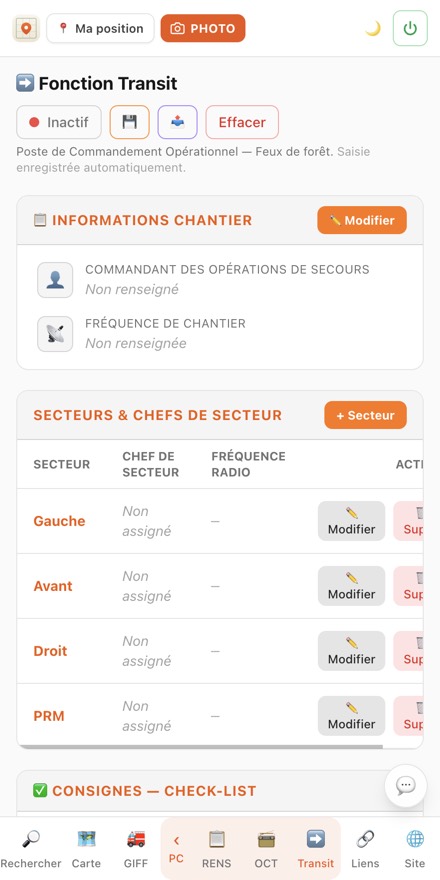Select the RENS clipboard tab
440x880 pixels.
point(217,849)
